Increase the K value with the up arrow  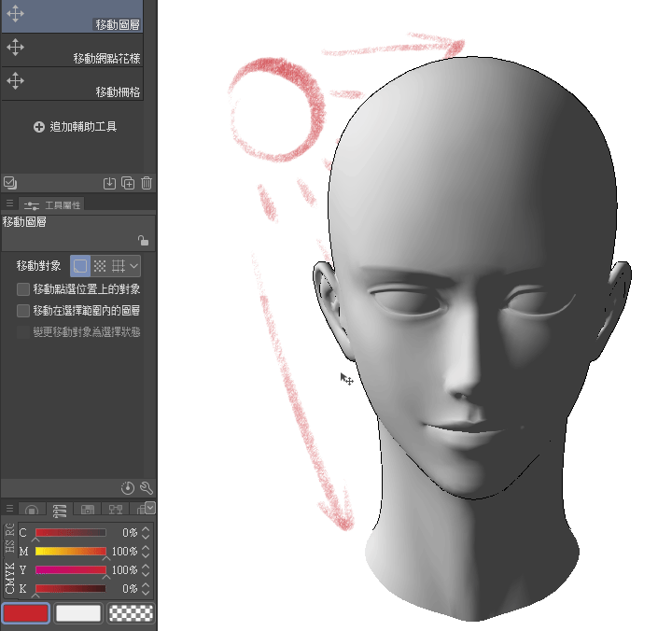[146, 584]
